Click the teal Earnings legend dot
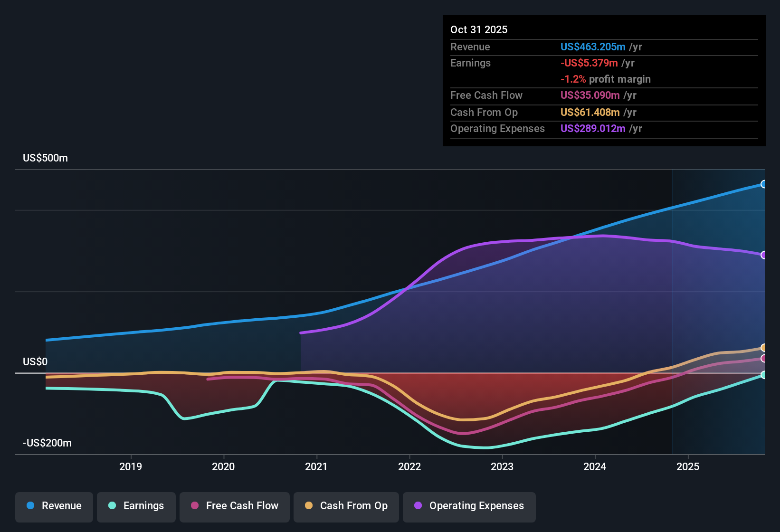This screenshot has width=780, height=532. pos(112,506)
